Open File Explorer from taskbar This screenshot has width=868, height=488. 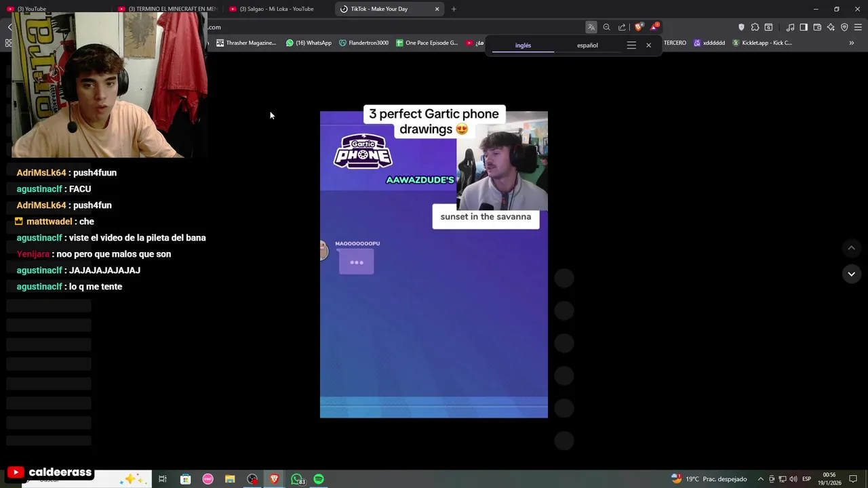click(230, 479)
